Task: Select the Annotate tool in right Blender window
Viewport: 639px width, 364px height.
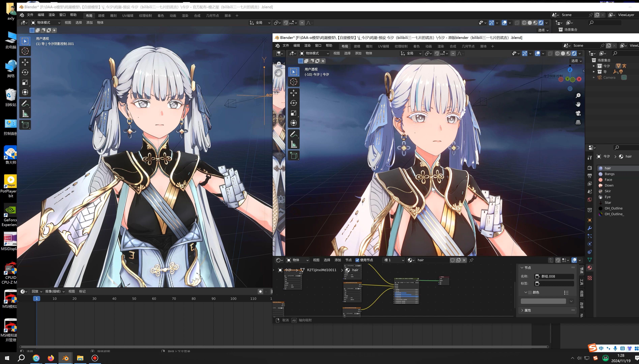Action: pos(293,134)
